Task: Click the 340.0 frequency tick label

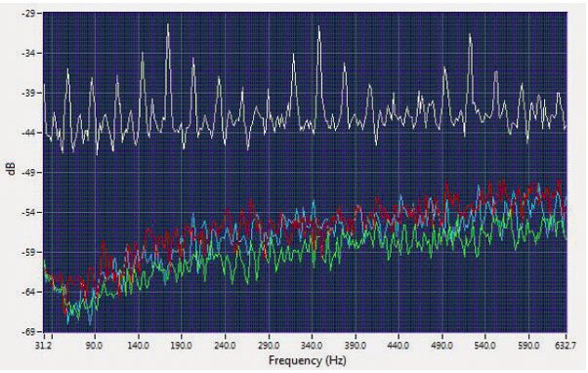Action: tap(312, 345)
